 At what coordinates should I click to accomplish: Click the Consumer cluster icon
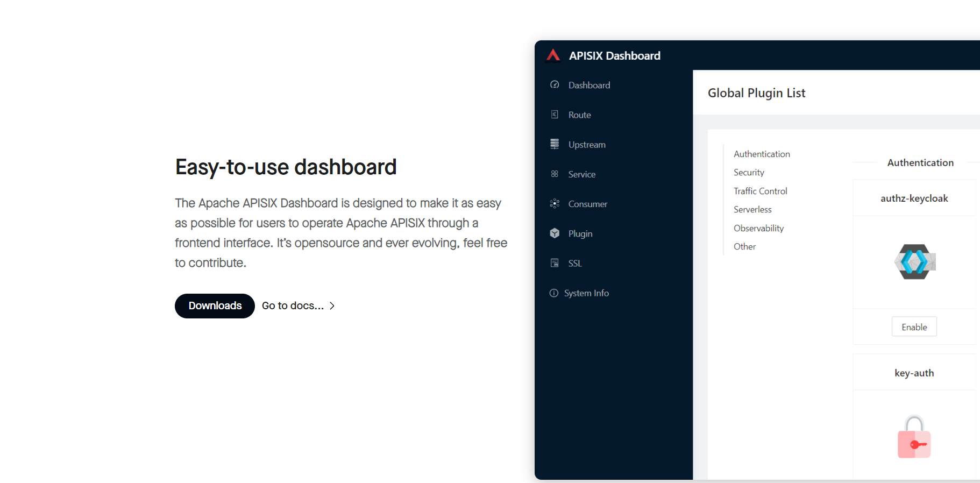[555, 203]
